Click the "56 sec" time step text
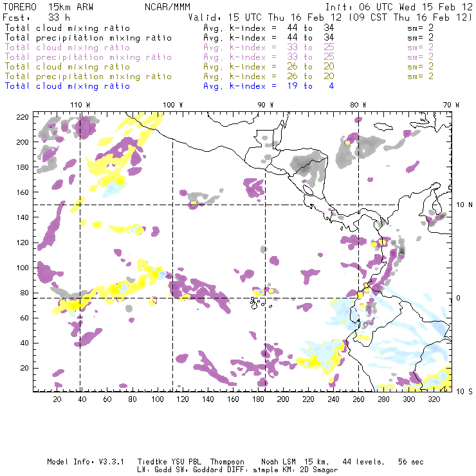This screenshot has height=476, width=476. point(411,462)
